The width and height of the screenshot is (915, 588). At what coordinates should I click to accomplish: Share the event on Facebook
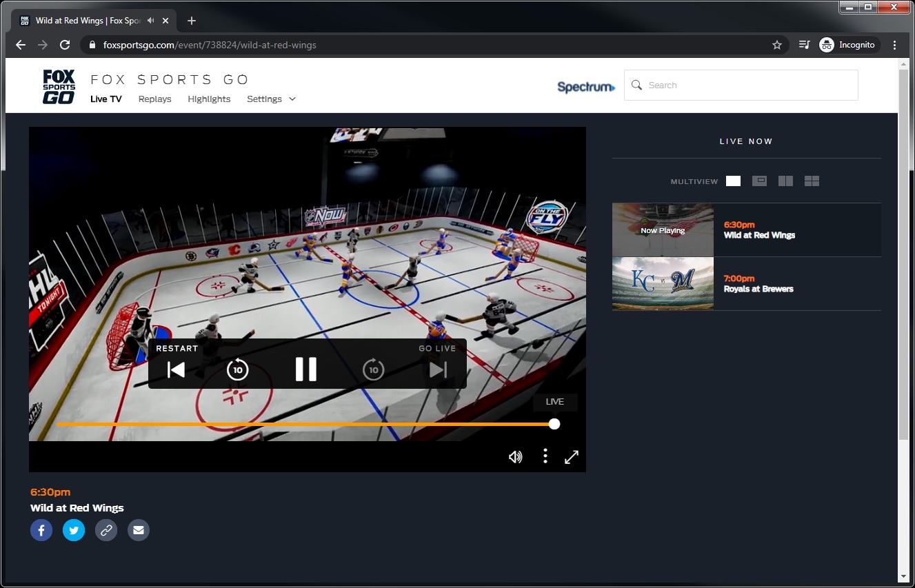point(41,530)
